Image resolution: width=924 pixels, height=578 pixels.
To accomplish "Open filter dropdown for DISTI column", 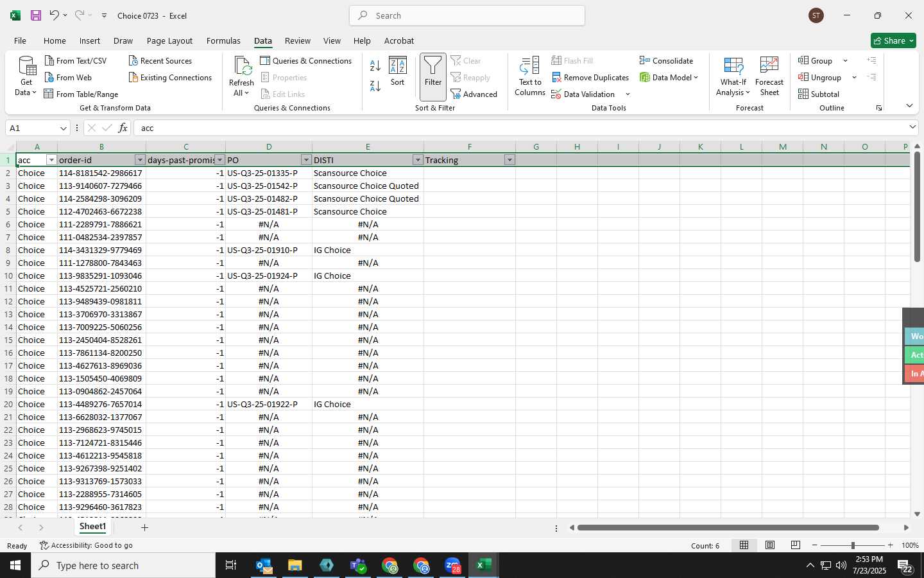I will [x=418, y=160].
